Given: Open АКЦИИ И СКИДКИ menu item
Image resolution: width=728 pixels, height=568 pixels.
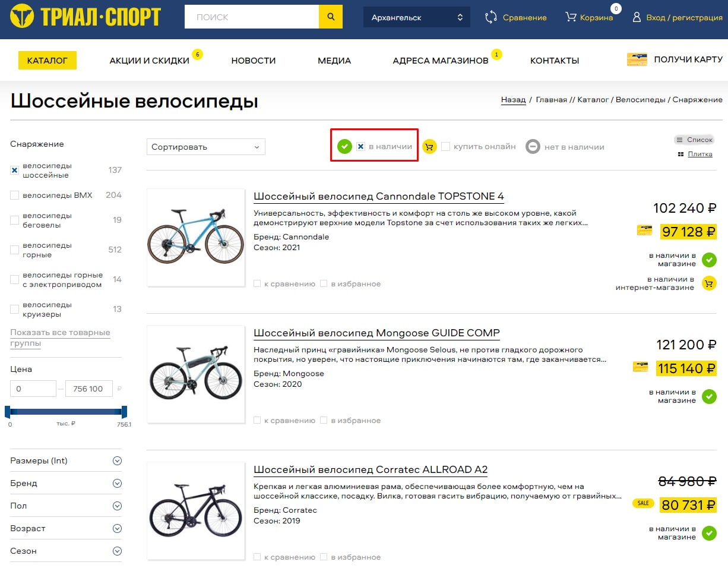Looking at the screenshot, I should (x=150, y=61).
